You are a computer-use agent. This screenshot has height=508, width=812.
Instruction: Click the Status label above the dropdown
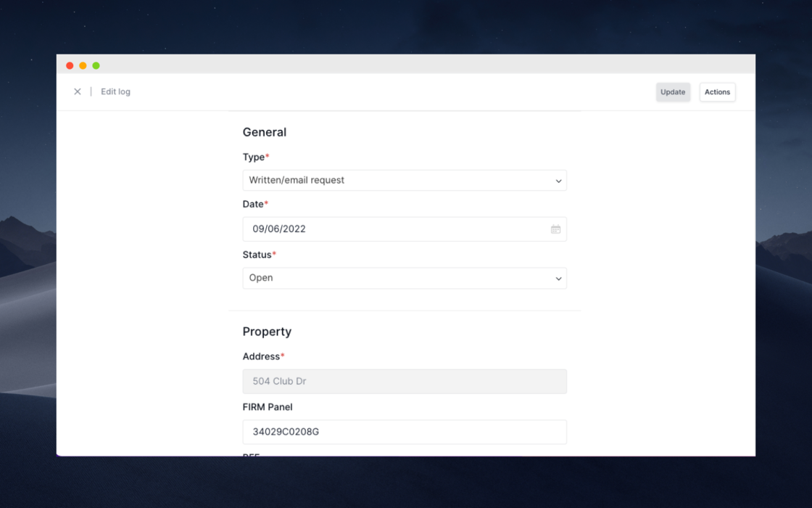(x=258, y=255)
